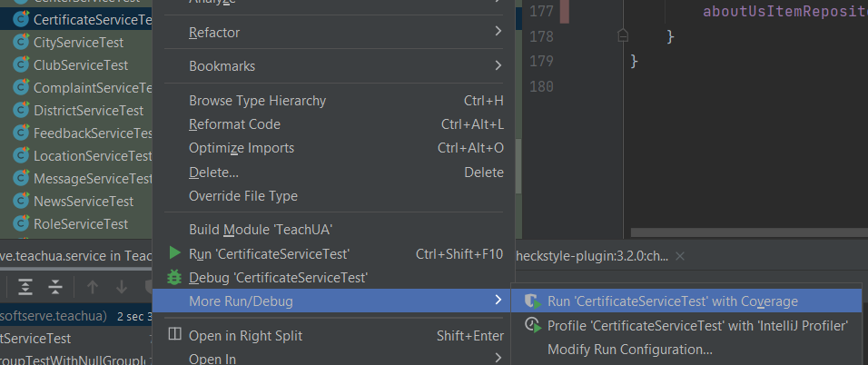Image resolution: width=868 pixels, height=365 pixels.
Task: Debug 'CertificateServiceTest' from context menu
Action: [x=336, y=277]
